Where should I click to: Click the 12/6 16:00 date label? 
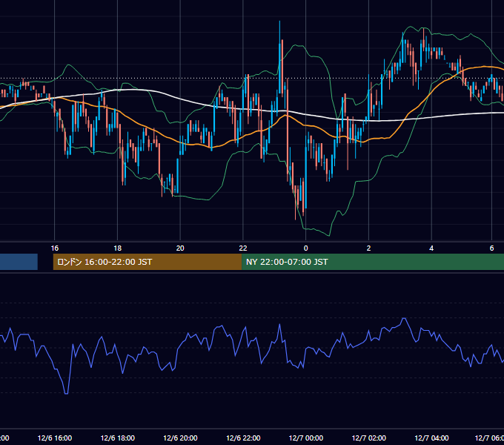[55, 438]
